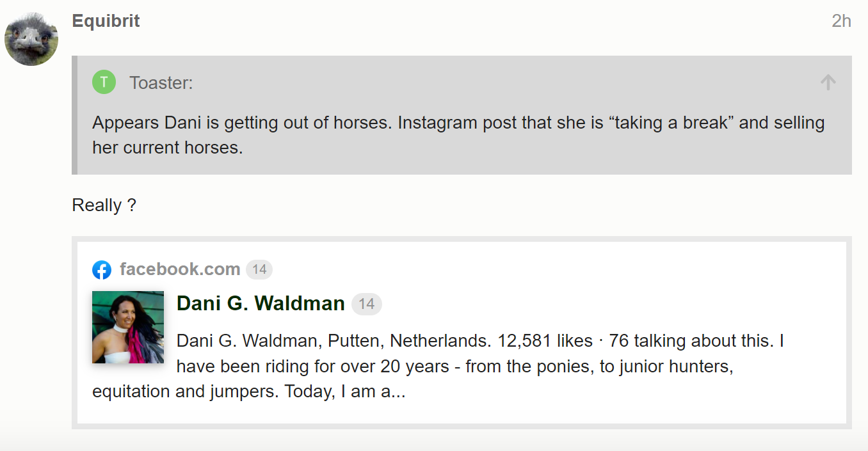868x451 pixels.
Task: Jump to quoted post via up arrow
Action: coord(828,82)
